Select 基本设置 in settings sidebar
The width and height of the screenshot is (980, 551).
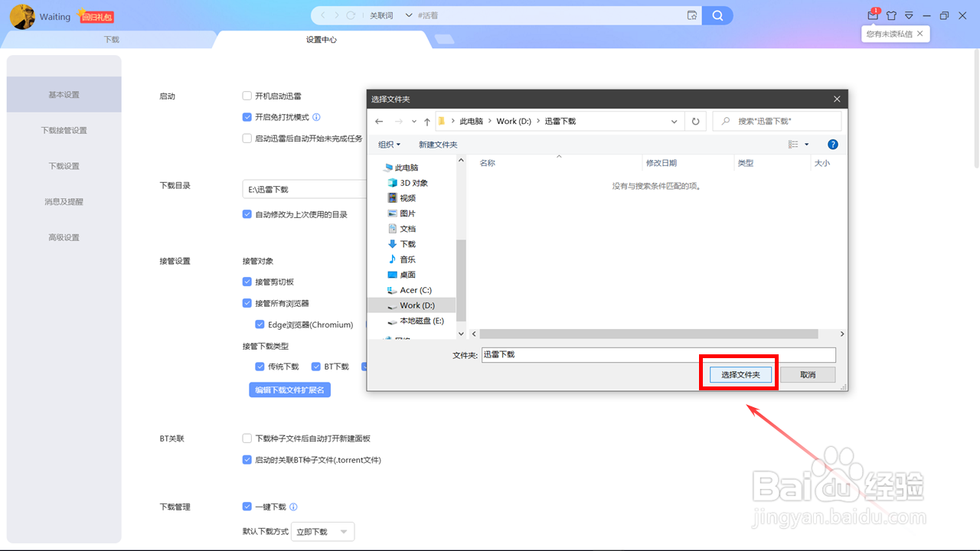click(x=64, y=95)
